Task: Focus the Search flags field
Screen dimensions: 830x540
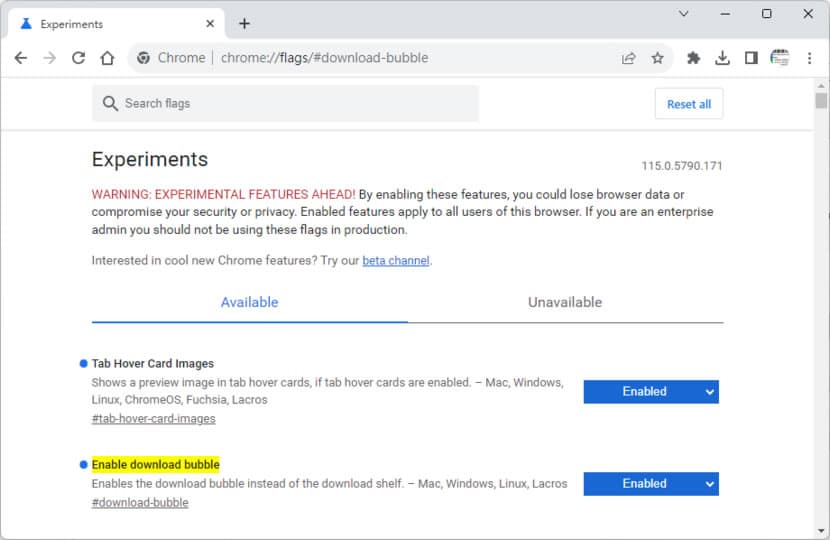Action: (285, 103)
